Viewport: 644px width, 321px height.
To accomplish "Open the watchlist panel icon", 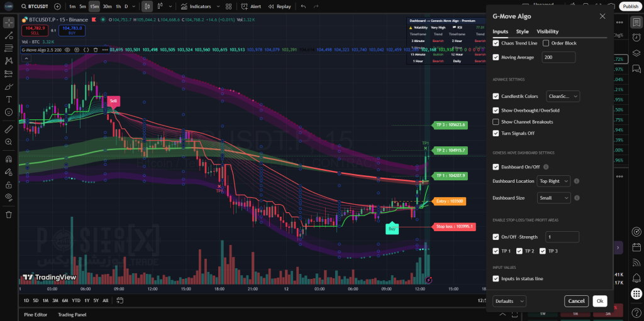I will [x=636, y=22].
